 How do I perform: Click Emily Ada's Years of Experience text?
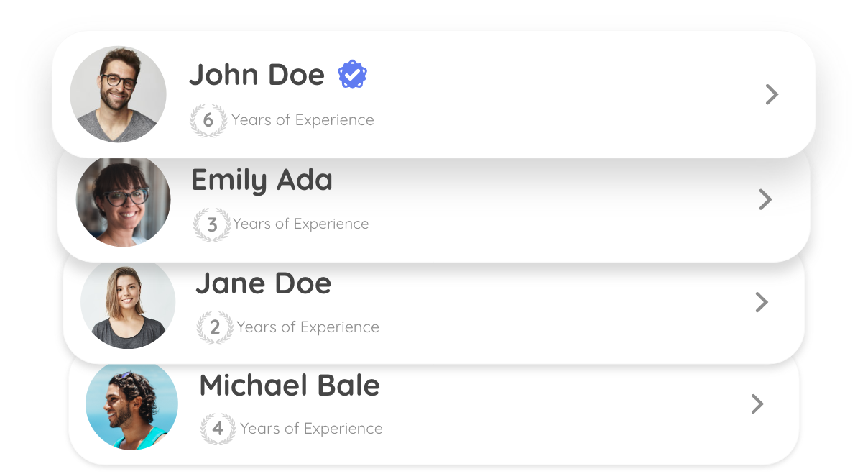coord(300,224)
